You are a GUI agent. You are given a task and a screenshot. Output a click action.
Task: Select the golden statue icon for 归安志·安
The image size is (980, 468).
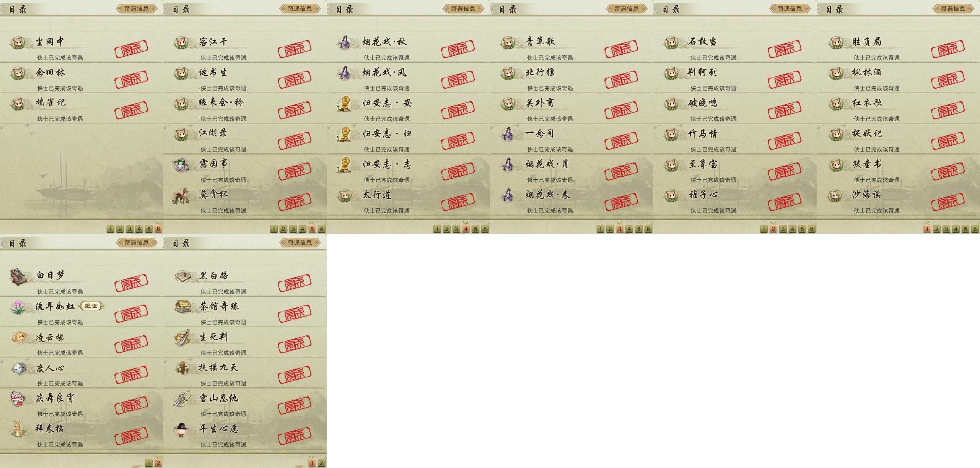(344, 104)
